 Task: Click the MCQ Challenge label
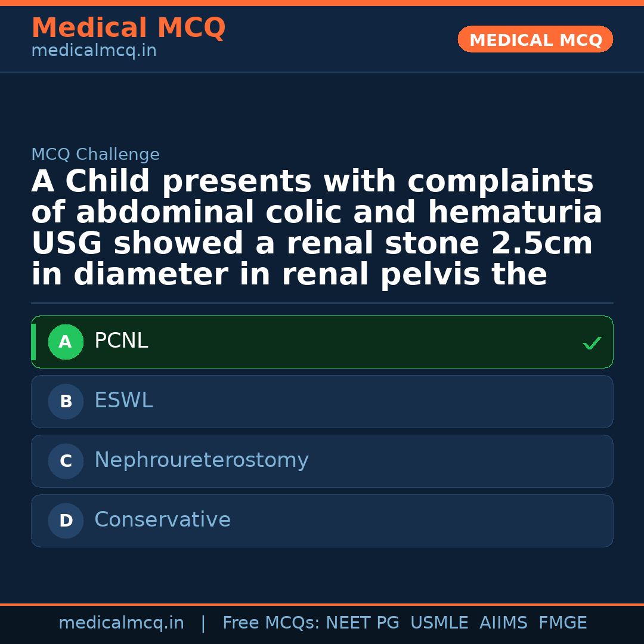pos(95,155)
